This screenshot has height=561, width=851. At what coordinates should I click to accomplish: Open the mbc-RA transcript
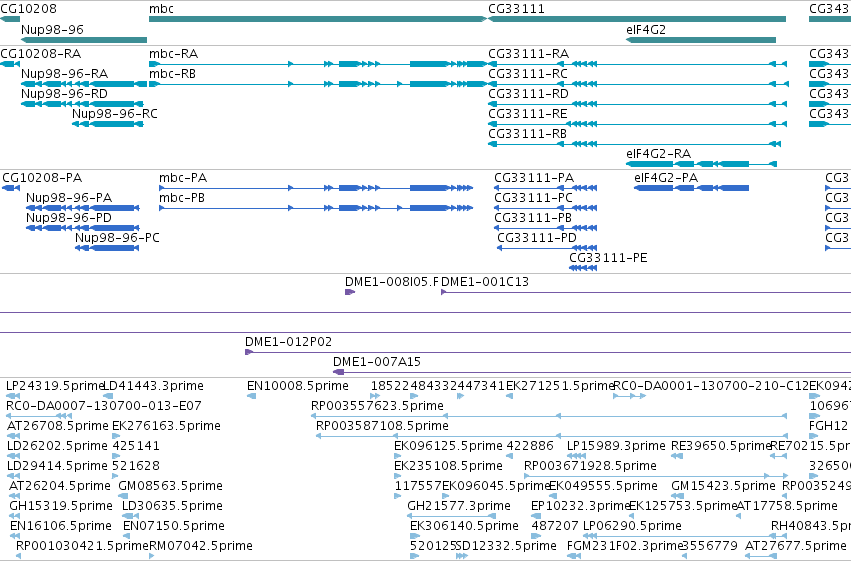(317, 64)
